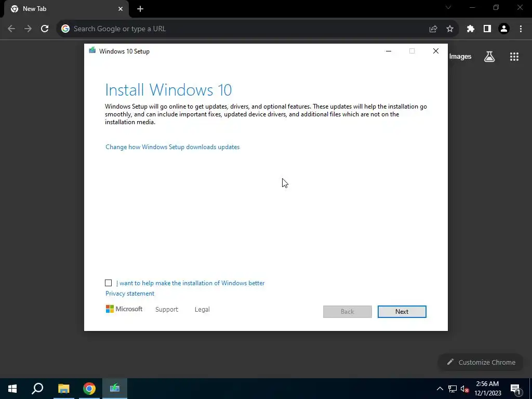Click the Next button in Windows Setup
Viewport: 532px width, 399px height.
click(402, 312)
